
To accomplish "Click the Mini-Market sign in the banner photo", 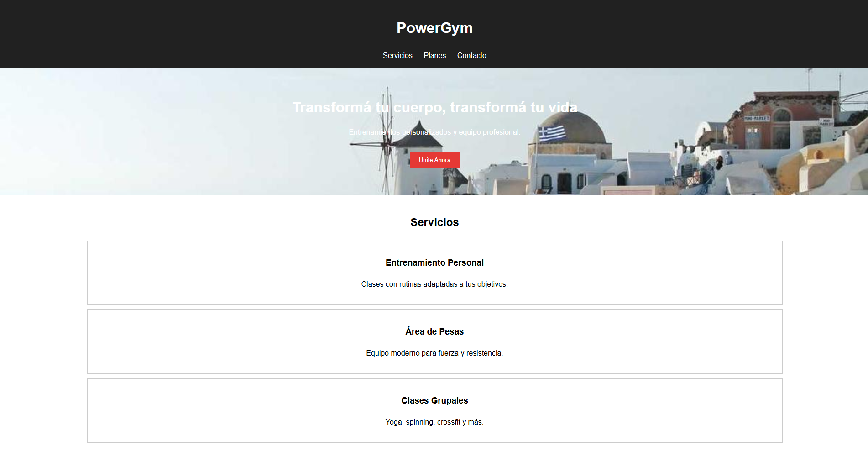I will [757, 119].
